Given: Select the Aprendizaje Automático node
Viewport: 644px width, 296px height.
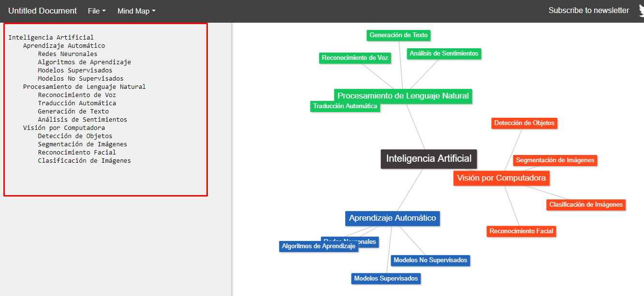Looking at the screenshot, I should (x=393, y=218).
